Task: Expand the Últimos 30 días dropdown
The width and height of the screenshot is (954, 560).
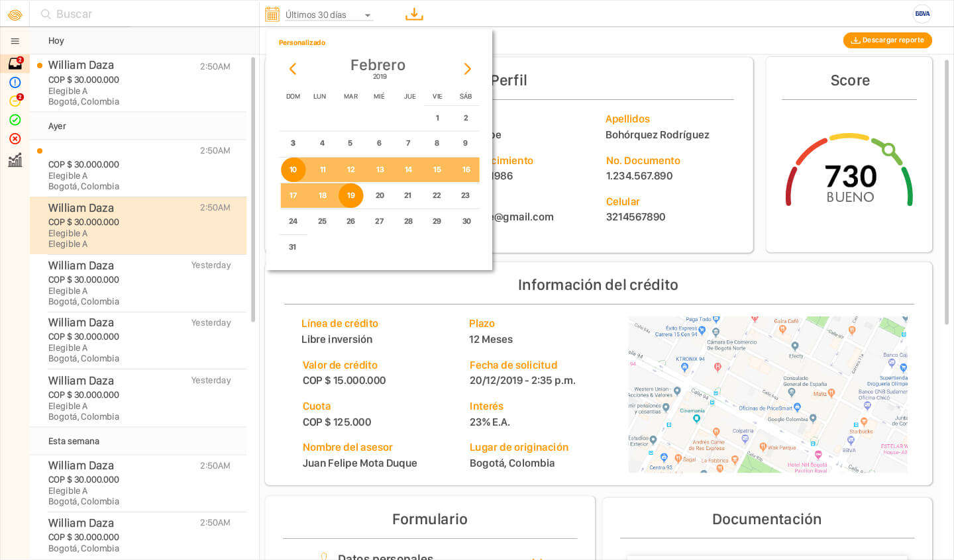Action: pos(329,15)
